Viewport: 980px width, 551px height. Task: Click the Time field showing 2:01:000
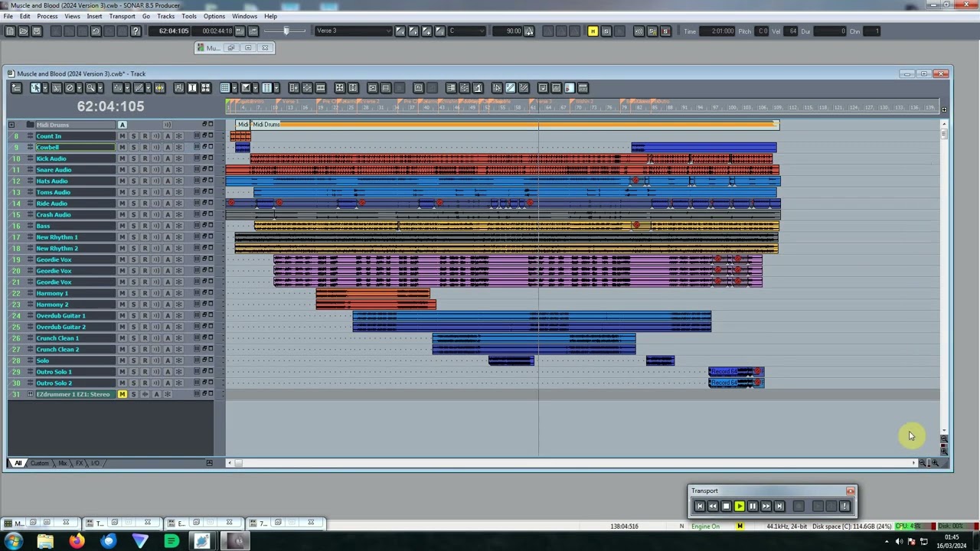tap(718, 31)
